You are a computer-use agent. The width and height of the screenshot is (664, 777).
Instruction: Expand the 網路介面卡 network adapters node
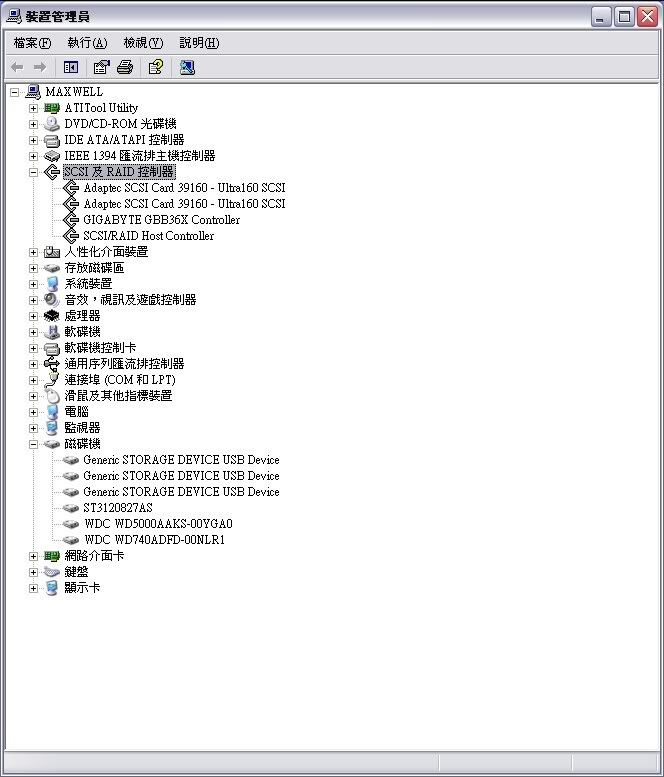tap(33, 556)
